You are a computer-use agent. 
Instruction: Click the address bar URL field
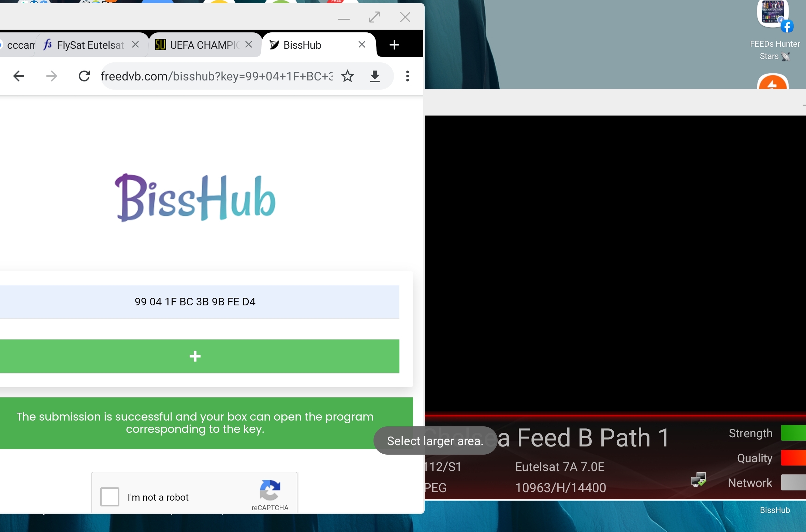pos(217,76)
